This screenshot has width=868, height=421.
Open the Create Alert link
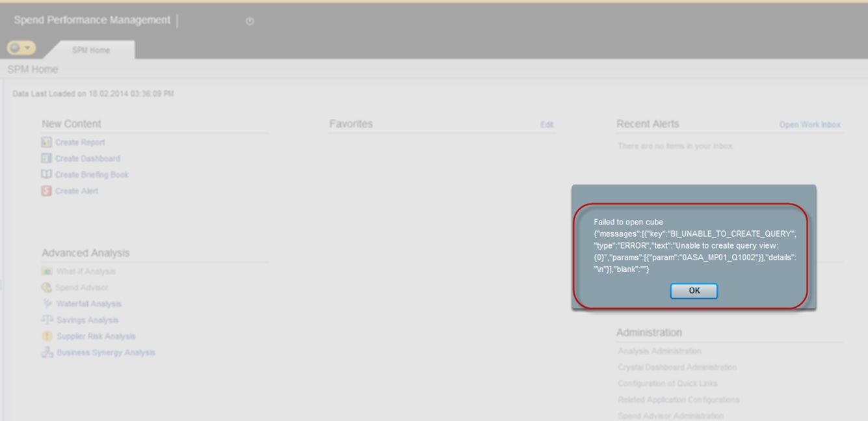coord(77,191)
